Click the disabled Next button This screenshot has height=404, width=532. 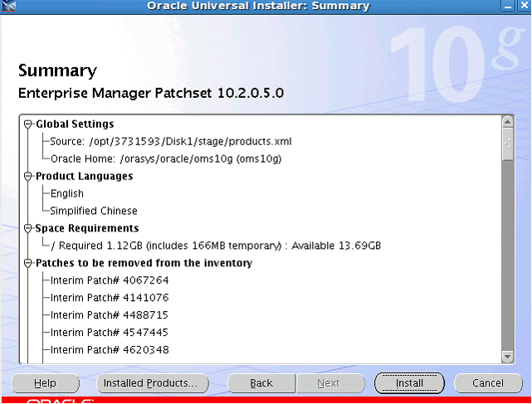330,383
